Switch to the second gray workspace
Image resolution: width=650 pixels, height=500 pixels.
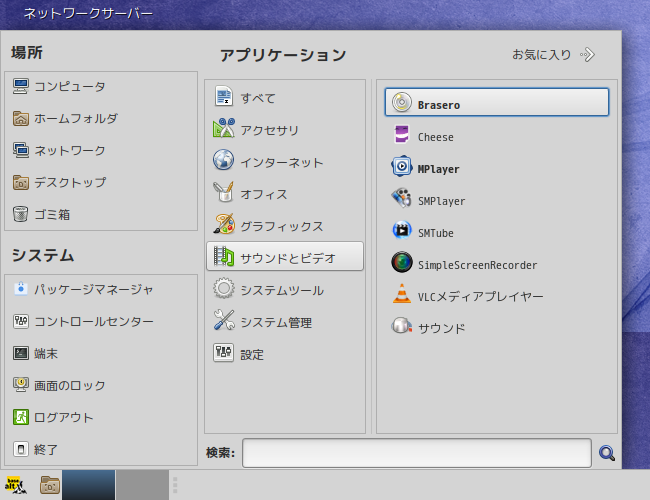[x=142, y=485]
